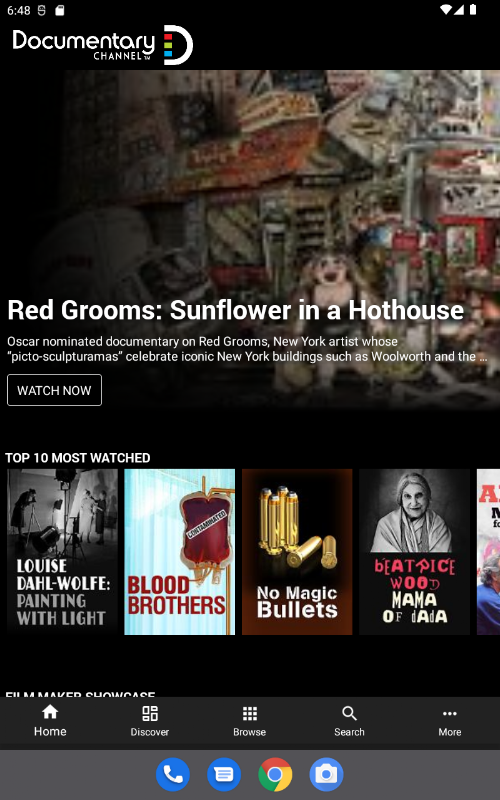Open the Messages app icon
Screen dimensions: 500x800
pos(224,774)
